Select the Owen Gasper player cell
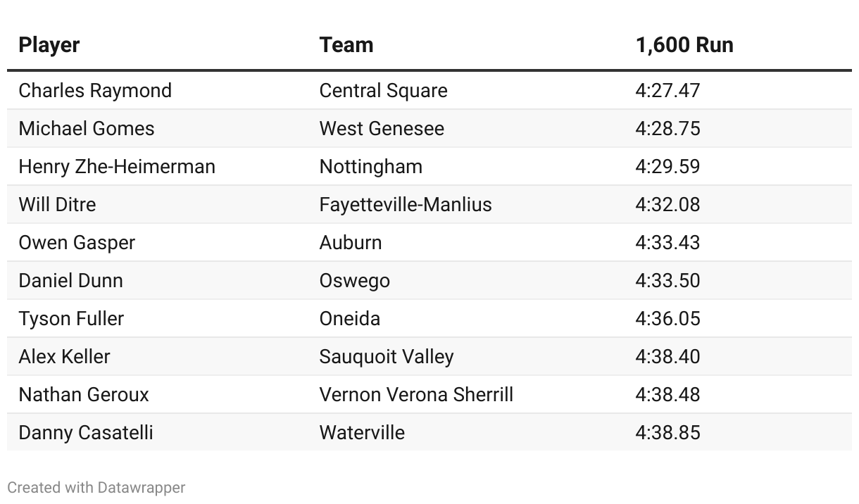The image size is (859, 504). click(x=77, y=243)
